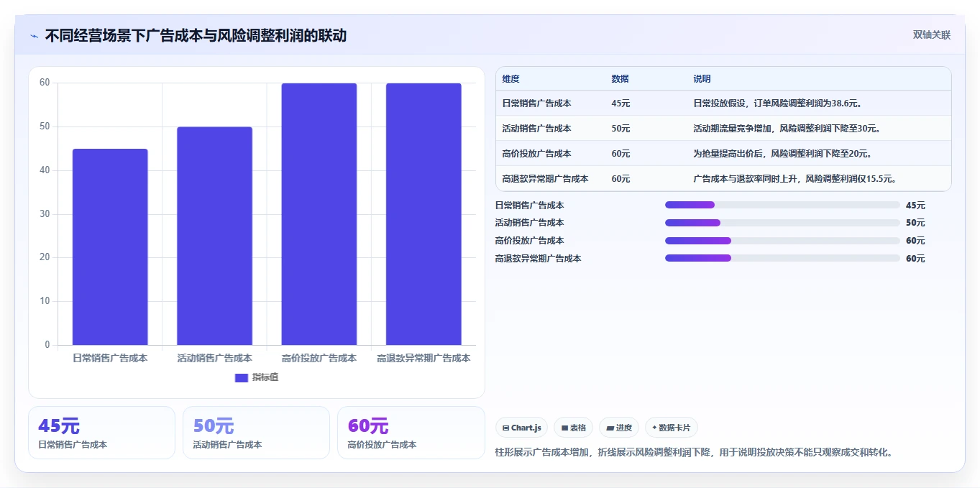This screenshot has width=980, height=488.
Task: Click the lightning icon beside the dashboard title
Action: click(x=34, y=35)
